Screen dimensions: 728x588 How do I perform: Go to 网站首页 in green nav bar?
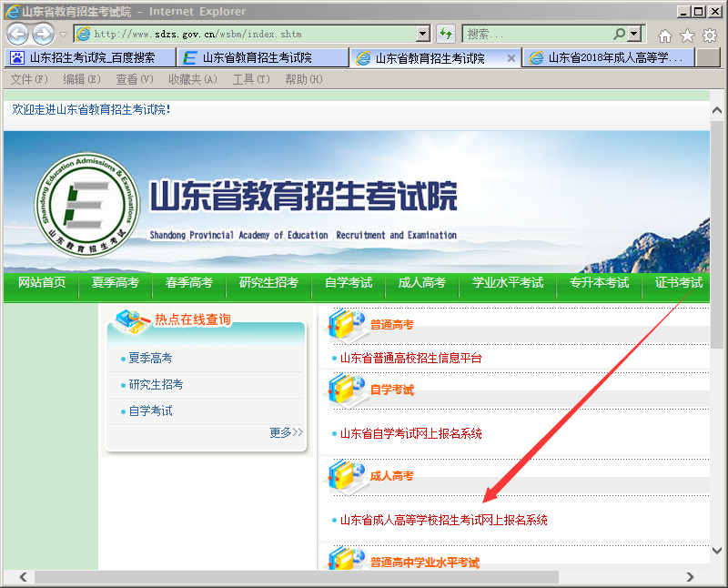pos(42,282)
